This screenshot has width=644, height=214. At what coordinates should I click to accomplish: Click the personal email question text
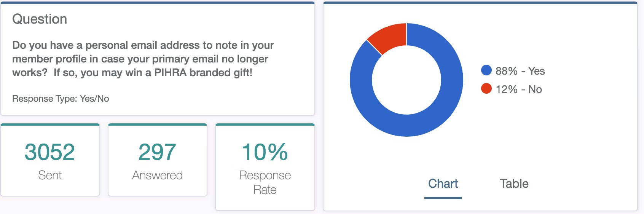[x=143, y=59]
